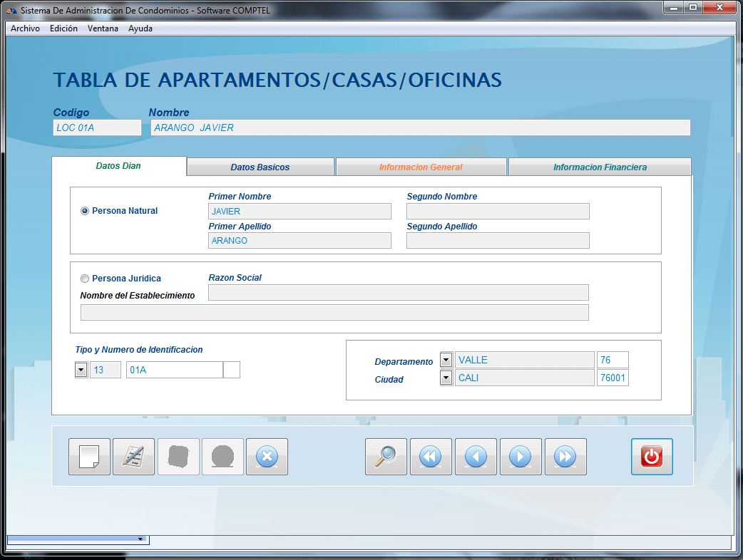This screenshot has height=560, width=743.
Task: Click the application icon in the title bar
Action: (11, 11)
